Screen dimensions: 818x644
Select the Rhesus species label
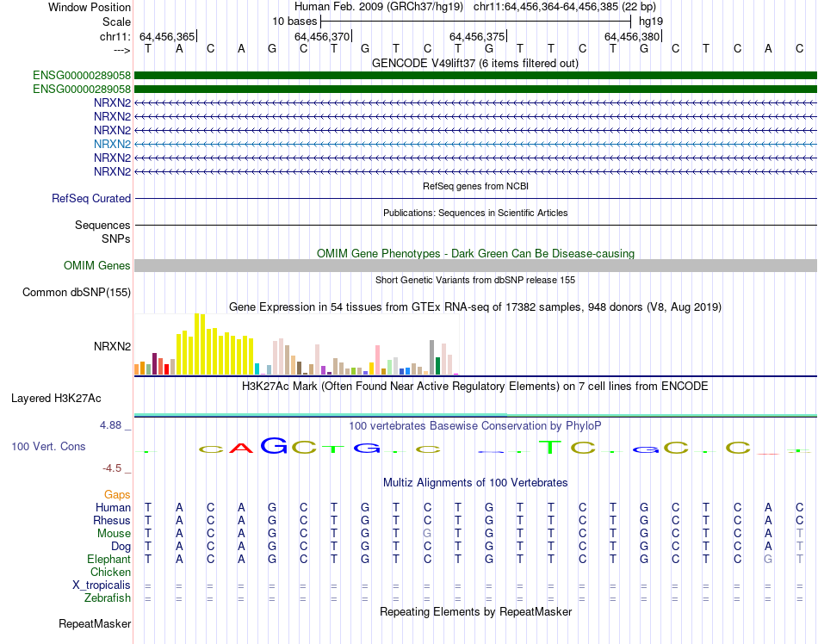(x=112, y=520)
